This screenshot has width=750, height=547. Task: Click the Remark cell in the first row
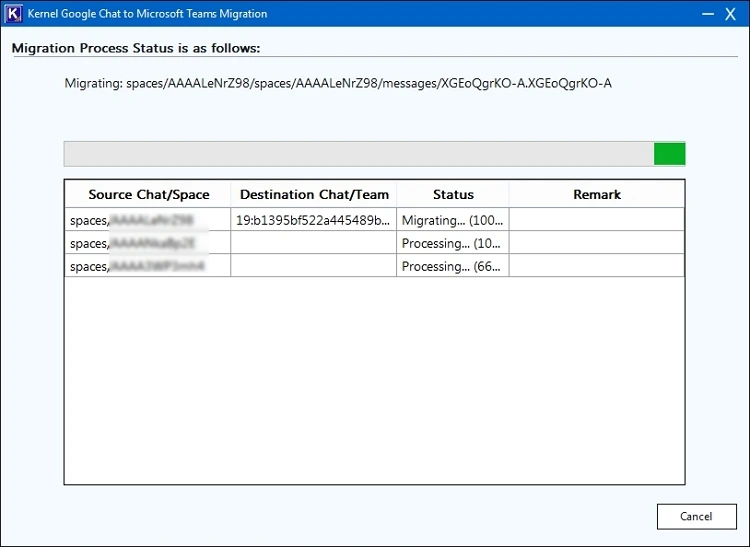(596, 220)
